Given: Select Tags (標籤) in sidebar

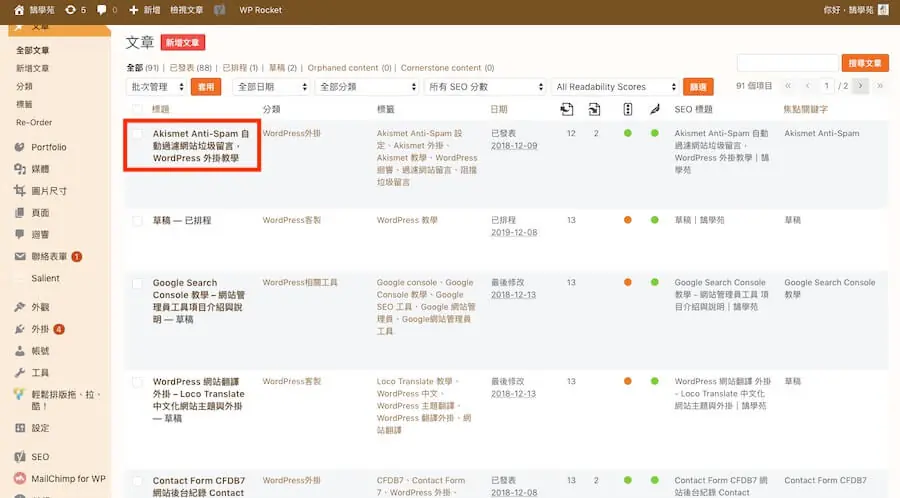Looking at the screenshot, I should click(24, 104).
